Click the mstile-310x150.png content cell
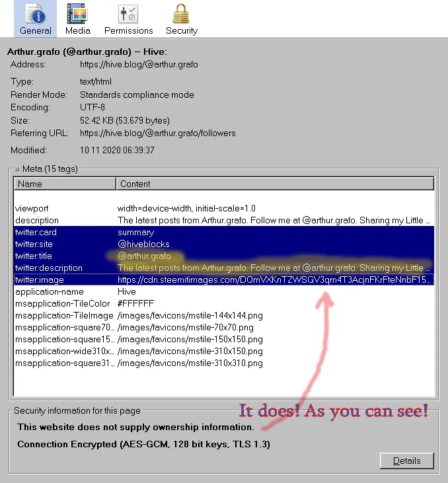The height and width of the screenshot is (483, 448). [x=190, y=351]
